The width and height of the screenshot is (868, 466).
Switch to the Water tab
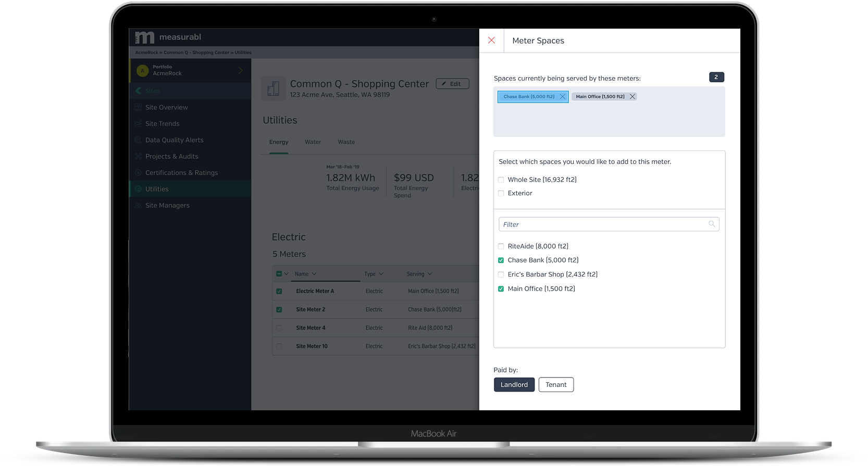pyautogui.click(x=313, y=142)
